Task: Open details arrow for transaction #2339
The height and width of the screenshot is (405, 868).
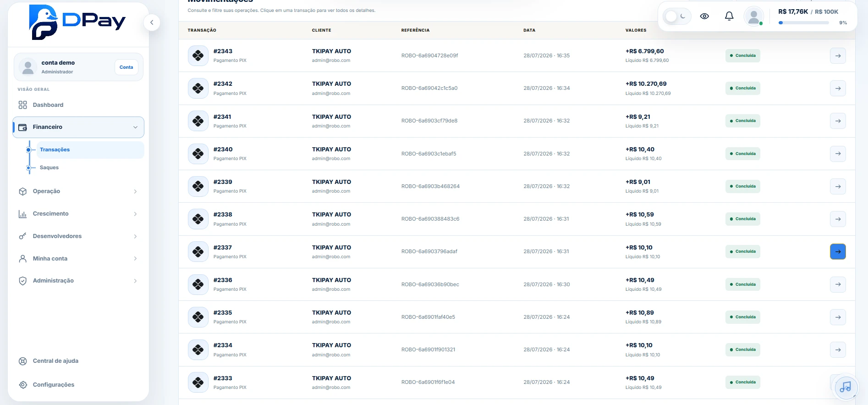Action: click(838, 186)
